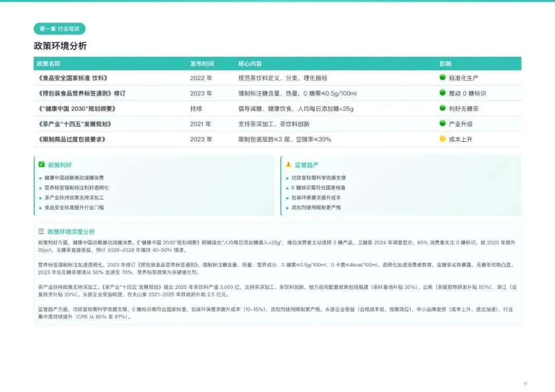Click the warning triangle icon next to 监管趋严
The width and height of the screenshot is (555, 392).
(288, 164)
